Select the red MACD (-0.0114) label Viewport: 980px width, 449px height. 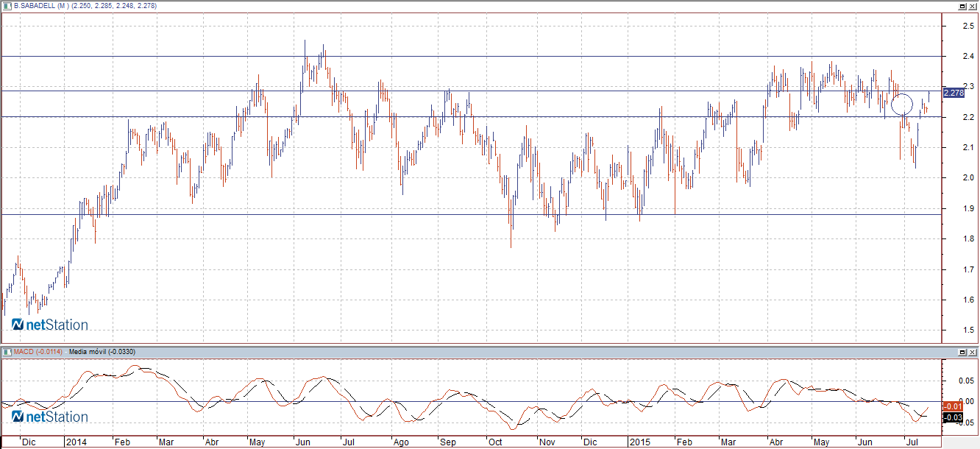click(37, 352)
